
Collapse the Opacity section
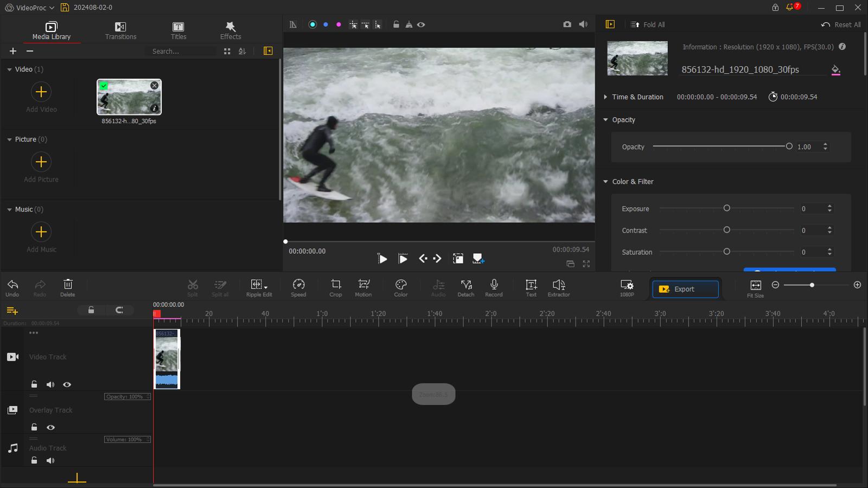coord(606,119)
